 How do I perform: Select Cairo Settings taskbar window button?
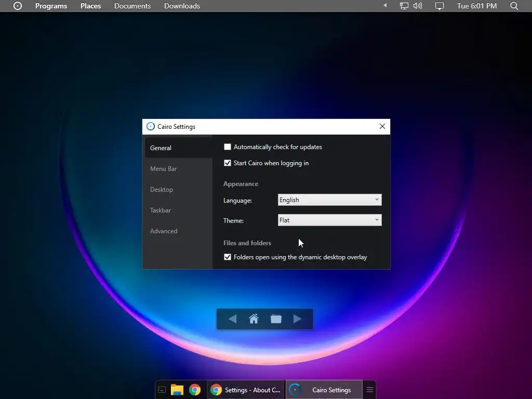click(x=324, y=390)
